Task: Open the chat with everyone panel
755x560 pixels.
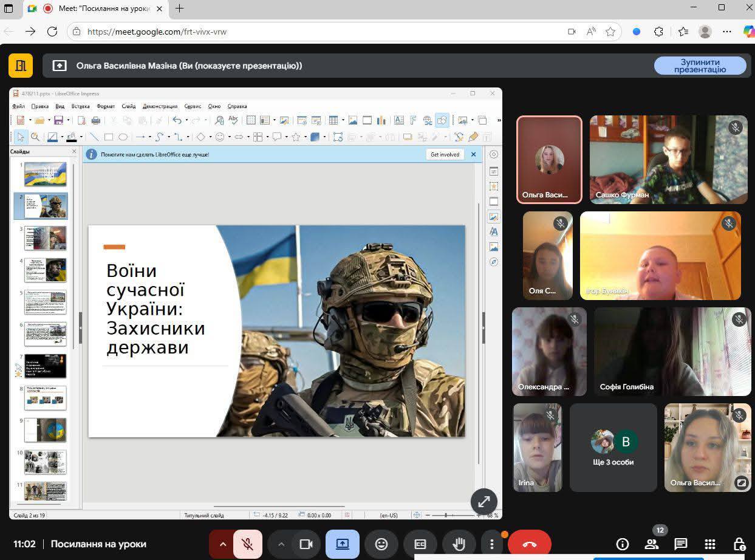Action: click(680, 544)
